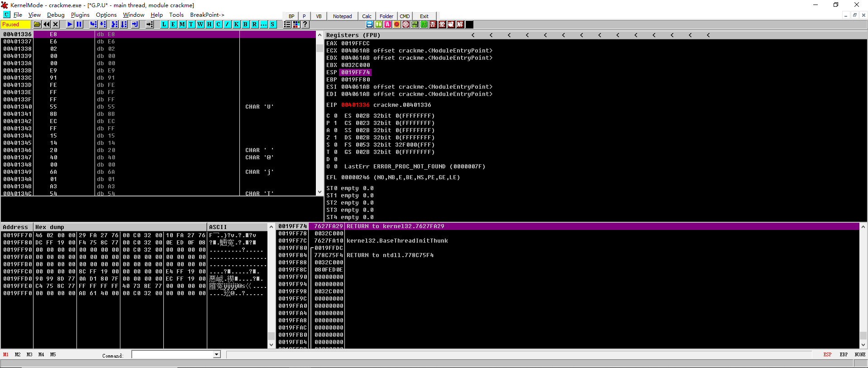Click the BP button

tap(291, 16)
